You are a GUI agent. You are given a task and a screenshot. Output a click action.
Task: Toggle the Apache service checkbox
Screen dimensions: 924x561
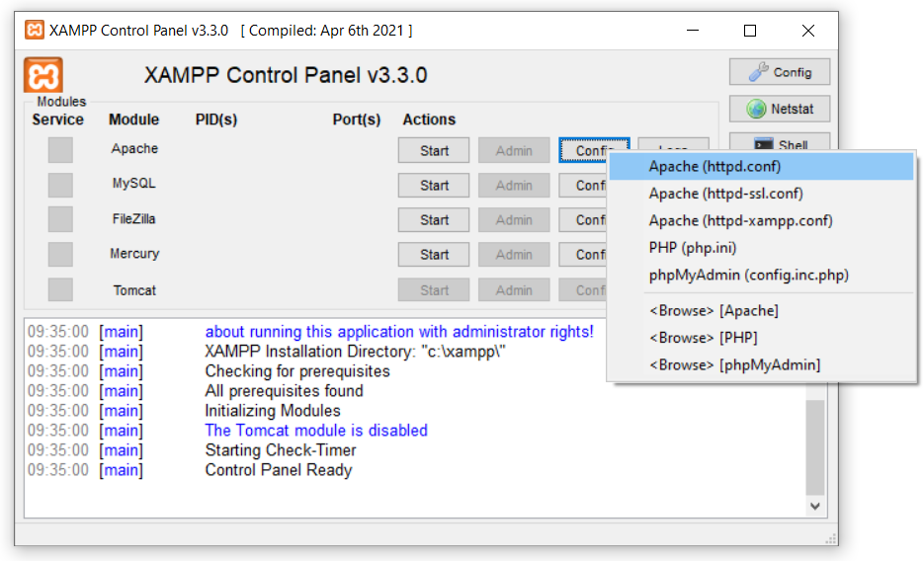click(x=60, y=150)
